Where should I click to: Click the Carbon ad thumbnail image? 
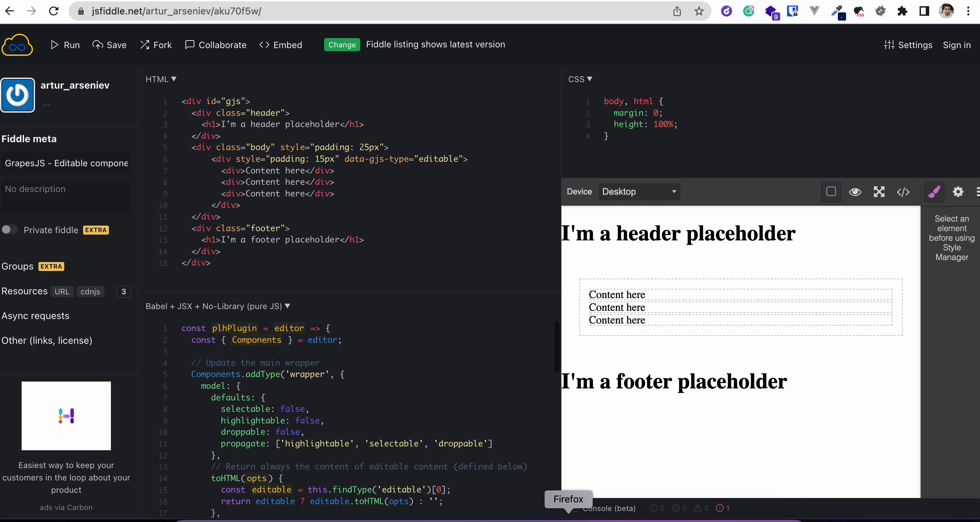pos(66,416)
